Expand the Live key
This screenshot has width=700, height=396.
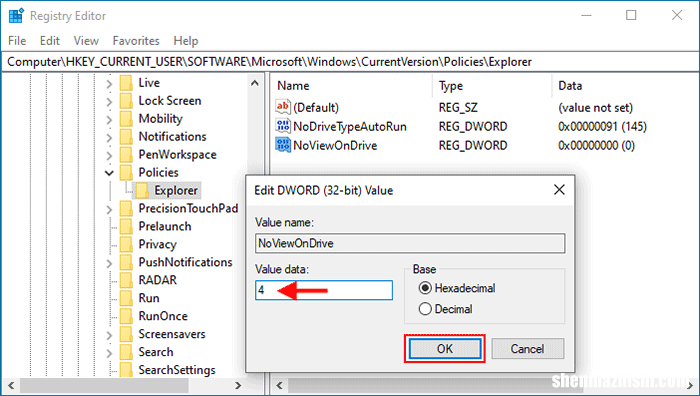click(109, 83)
